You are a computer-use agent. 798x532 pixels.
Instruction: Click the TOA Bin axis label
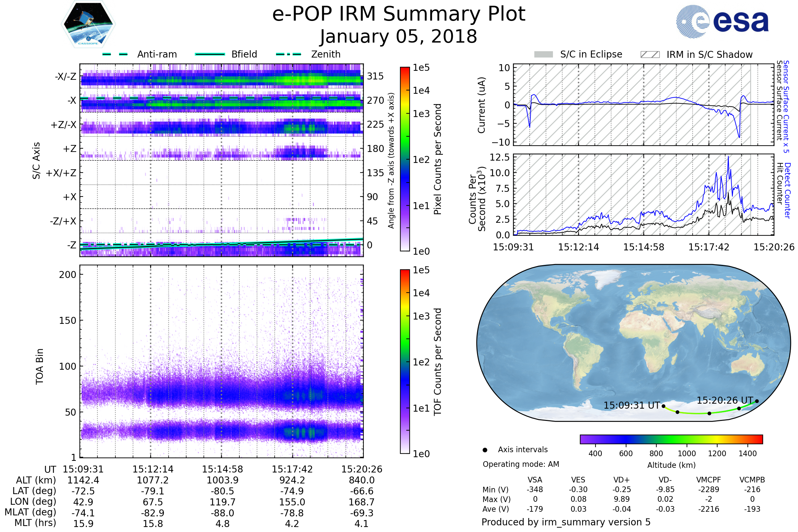point(40,366)
